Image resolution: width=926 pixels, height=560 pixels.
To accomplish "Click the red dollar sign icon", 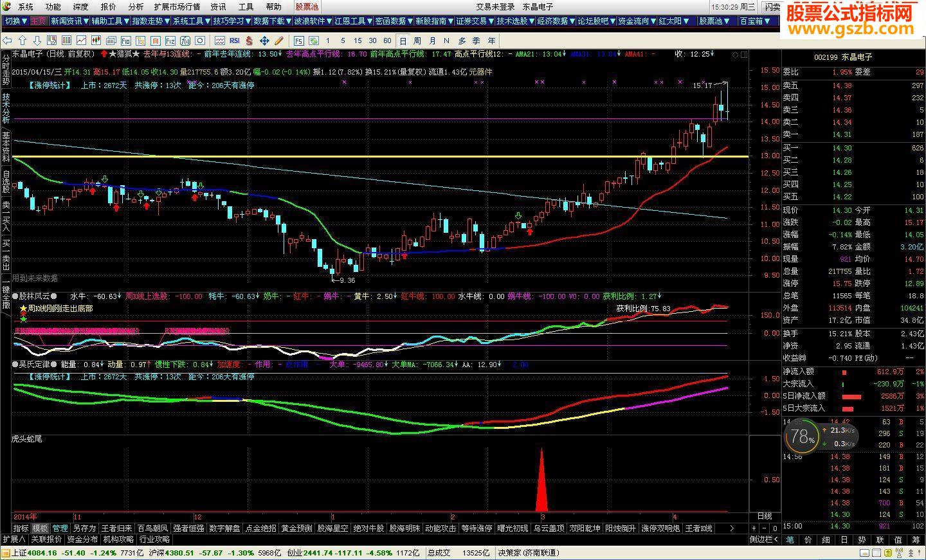I will [x=249, y=40].
